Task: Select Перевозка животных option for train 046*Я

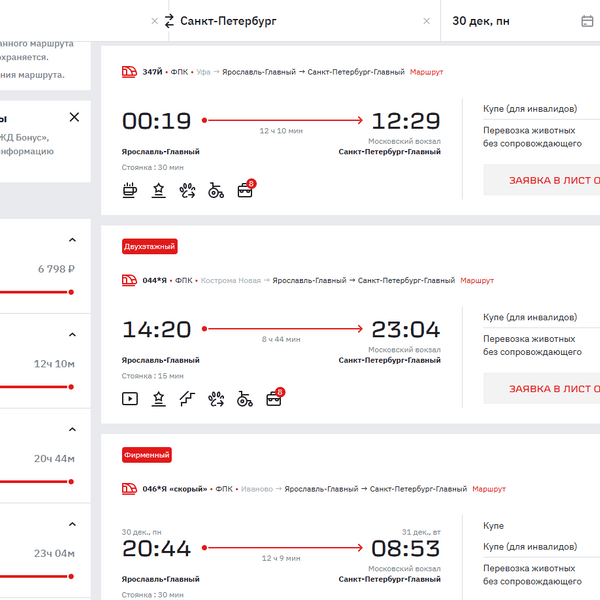Action: [532, 575]
